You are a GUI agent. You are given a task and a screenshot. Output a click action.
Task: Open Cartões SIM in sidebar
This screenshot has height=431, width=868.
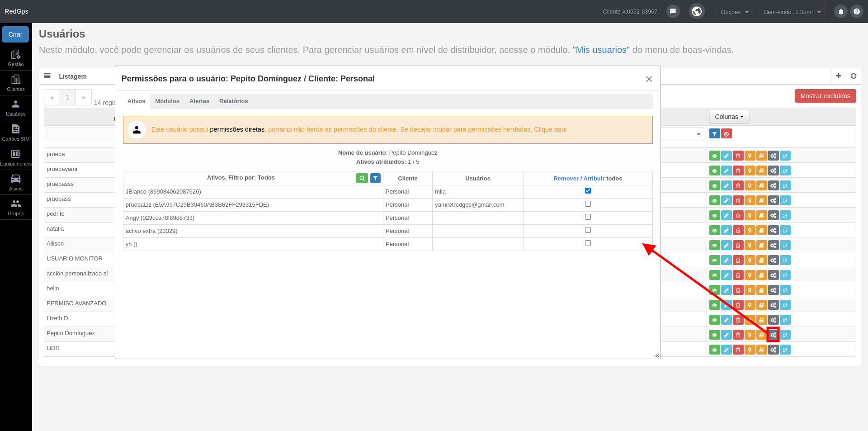pos(16,133)
